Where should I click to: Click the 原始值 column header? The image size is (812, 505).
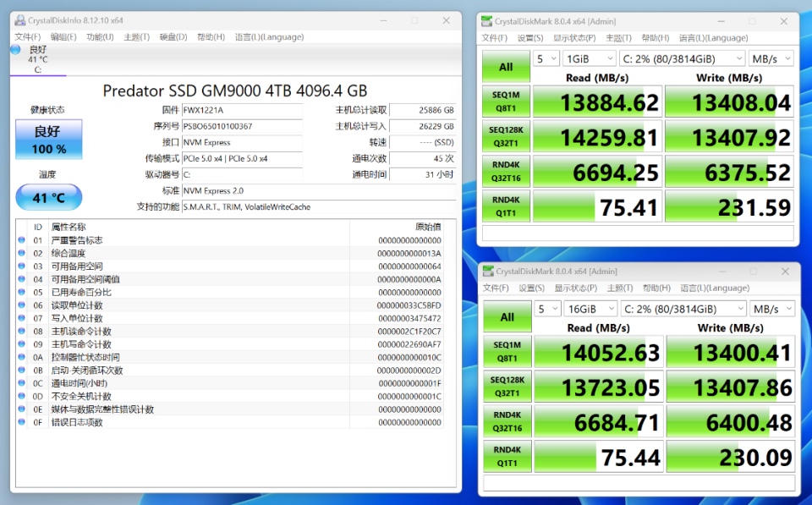[x=428, y=227]
